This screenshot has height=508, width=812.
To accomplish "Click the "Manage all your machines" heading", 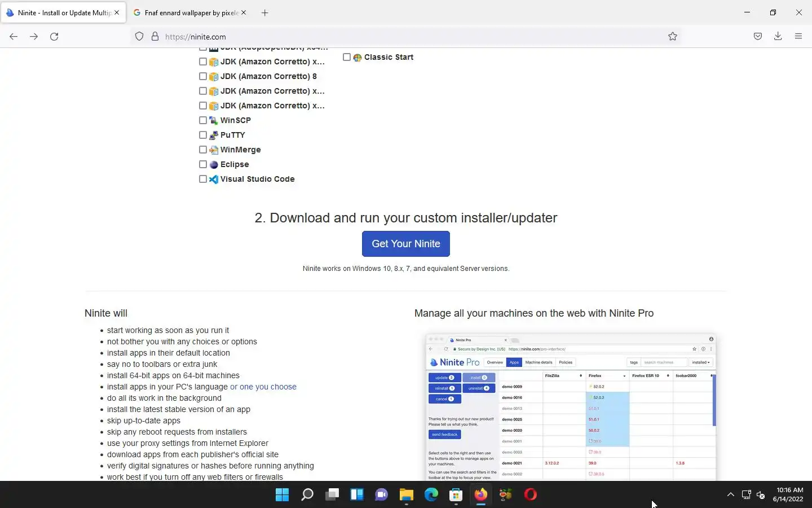I will tap(534, 313).
